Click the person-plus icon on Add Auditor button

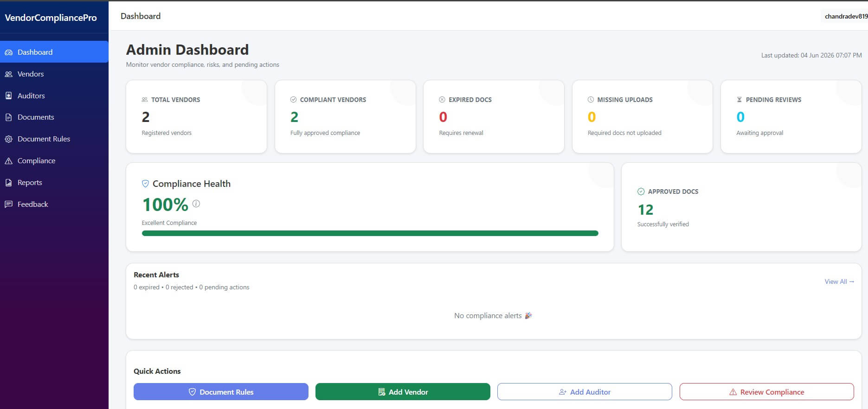(563, 392)
